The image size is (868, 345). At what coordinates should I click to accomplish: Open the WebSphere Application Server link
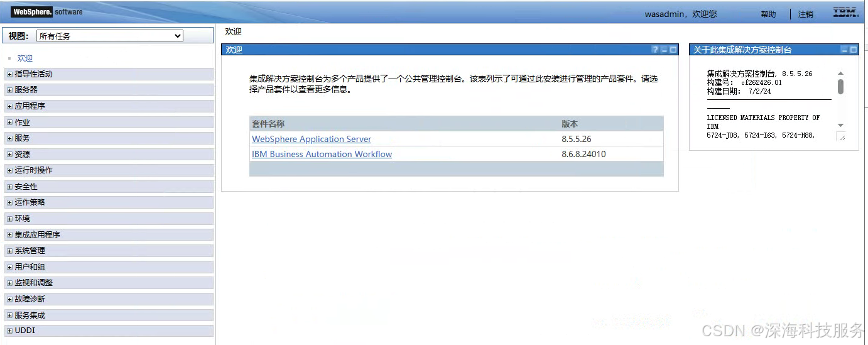point(312,139)
